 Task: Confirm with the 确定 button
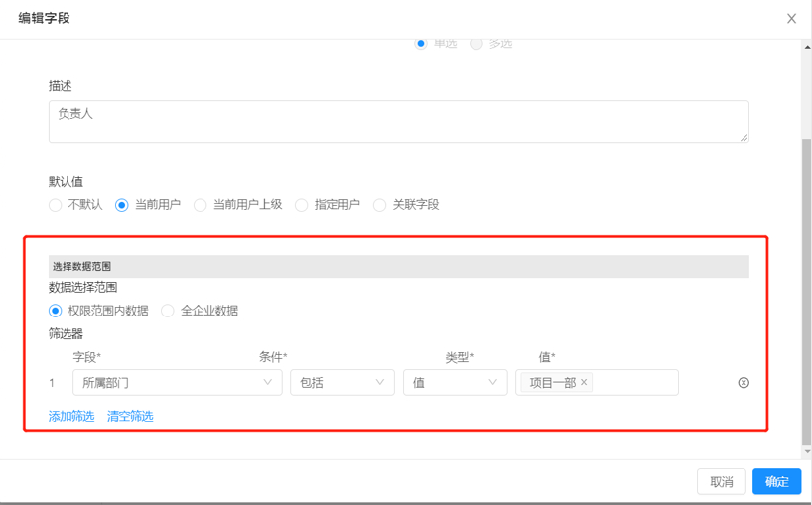click(776, 482)
